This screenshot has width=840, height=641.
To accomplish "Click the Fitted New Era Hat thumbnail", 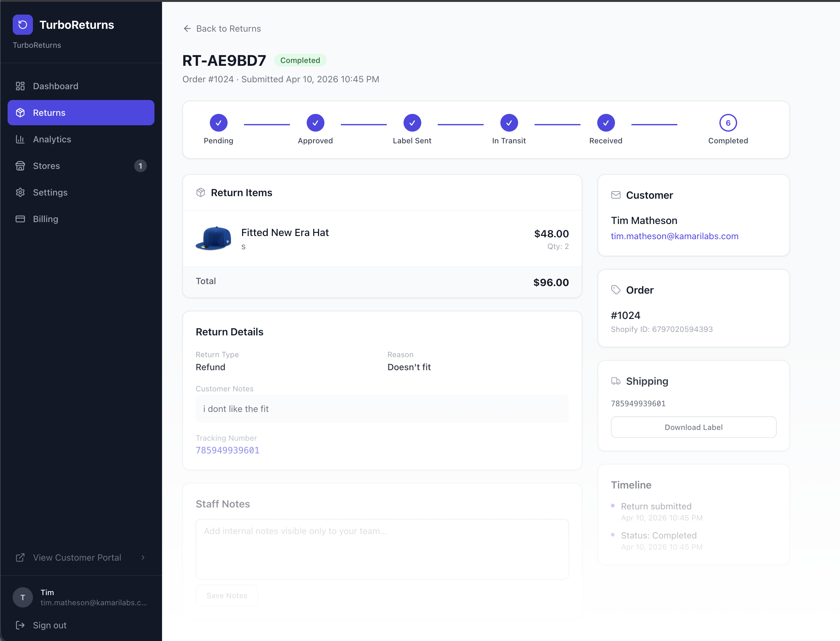I will click(213, 238).
